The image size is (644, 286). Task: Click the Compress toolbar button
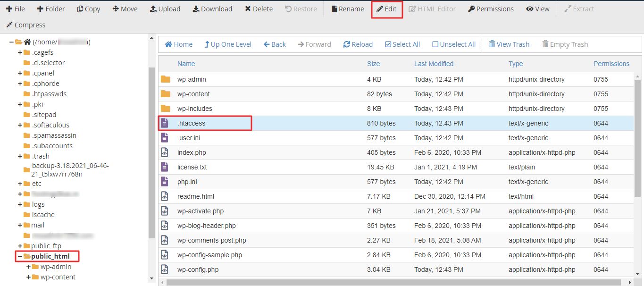[26, 25]
